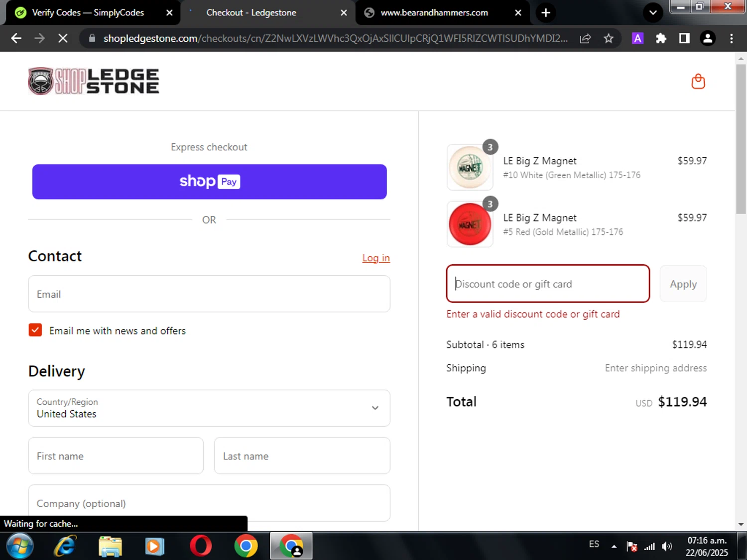The width and height of the screenshot is (747, 560).
Task: Click the Email input field
Action: pos(209,294)
